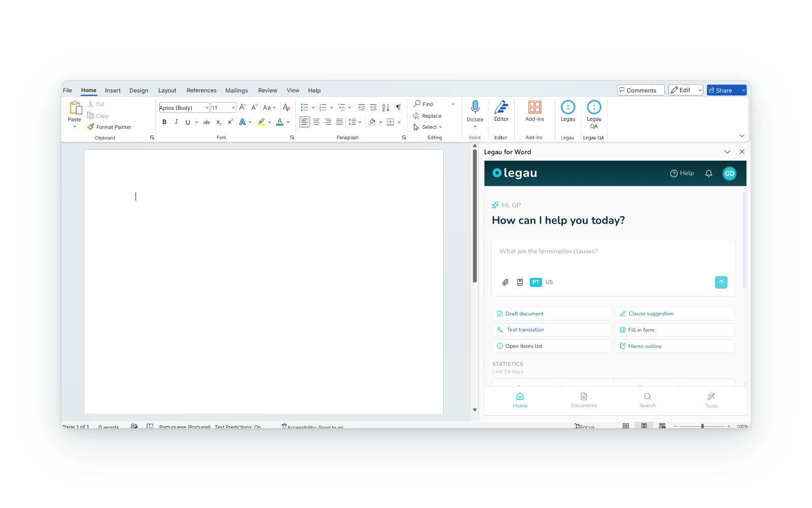Screen dimensions: 812x508
Task: Click the Clause suggestion button
Action: tap(674, 314)
